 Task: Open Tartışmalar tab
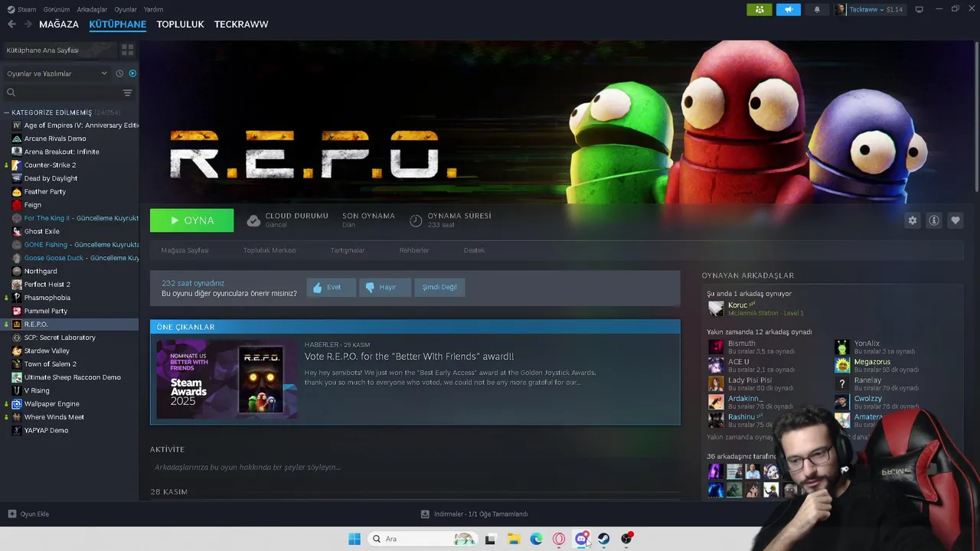[348, 250]
